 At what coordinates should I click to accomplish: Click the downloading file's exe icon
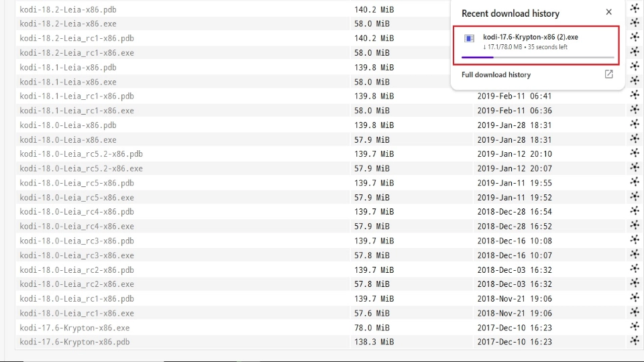pyautogui.click(x=469, y=39)
